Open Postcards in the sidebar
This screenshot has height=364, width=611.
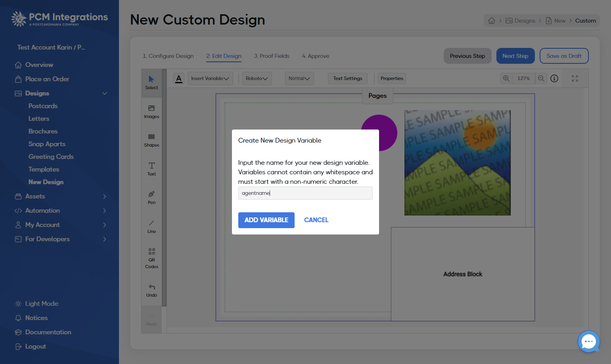click(x=43, y=106)
